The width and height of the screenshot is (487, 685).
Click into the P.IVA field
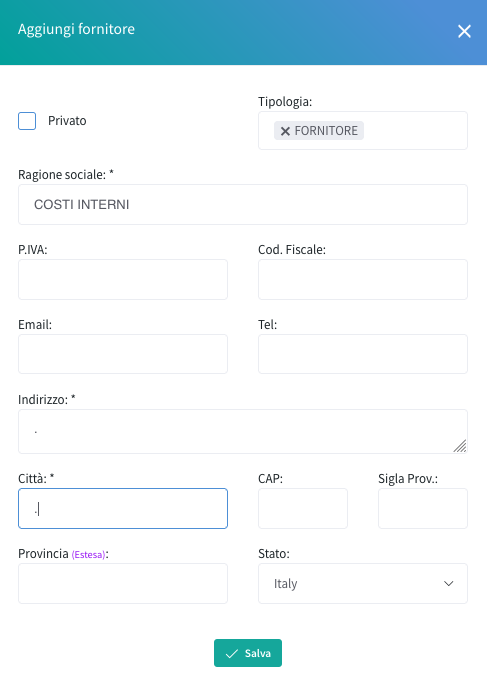[x=123, y=280]
